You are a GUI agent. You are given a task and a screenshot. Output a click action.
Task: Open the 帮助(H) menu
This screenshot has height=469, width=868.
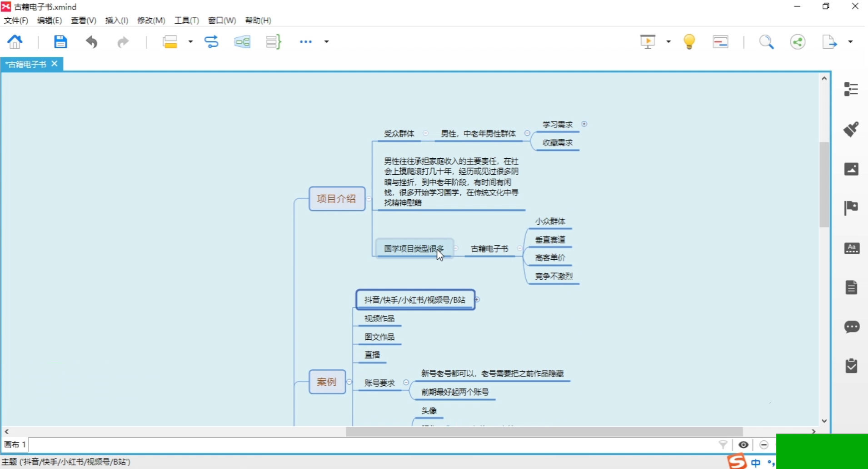click(x=258, y=20)
